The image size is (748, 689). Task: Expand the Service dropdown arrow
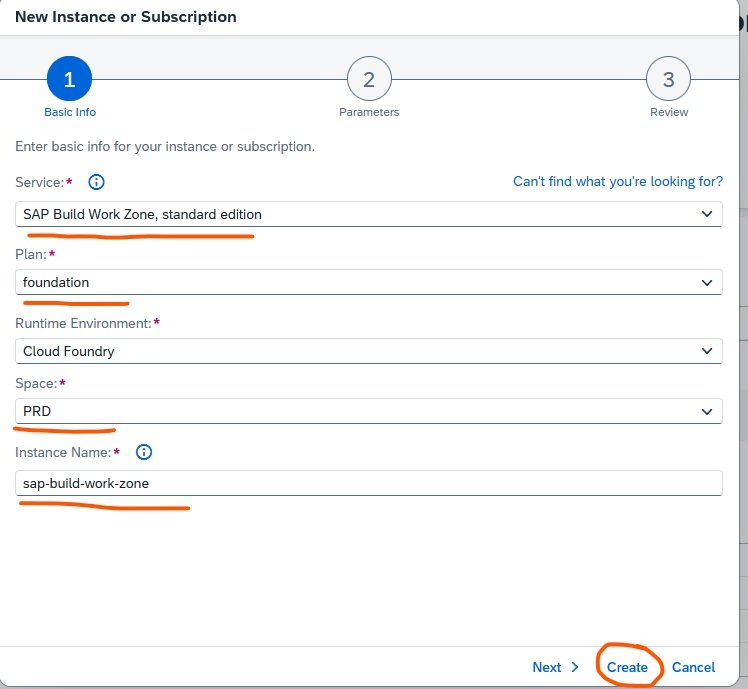tap(708, 214)
